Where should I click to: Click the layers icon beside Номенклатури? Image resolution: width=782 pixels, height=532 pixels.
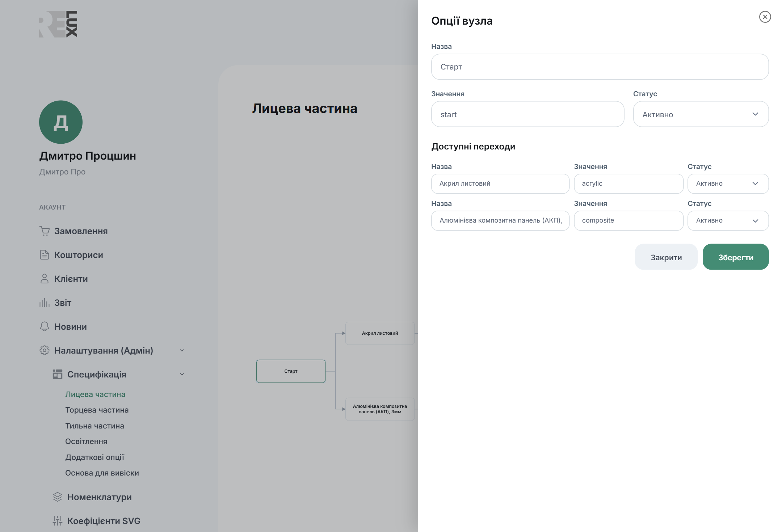[x=58, y=497]
